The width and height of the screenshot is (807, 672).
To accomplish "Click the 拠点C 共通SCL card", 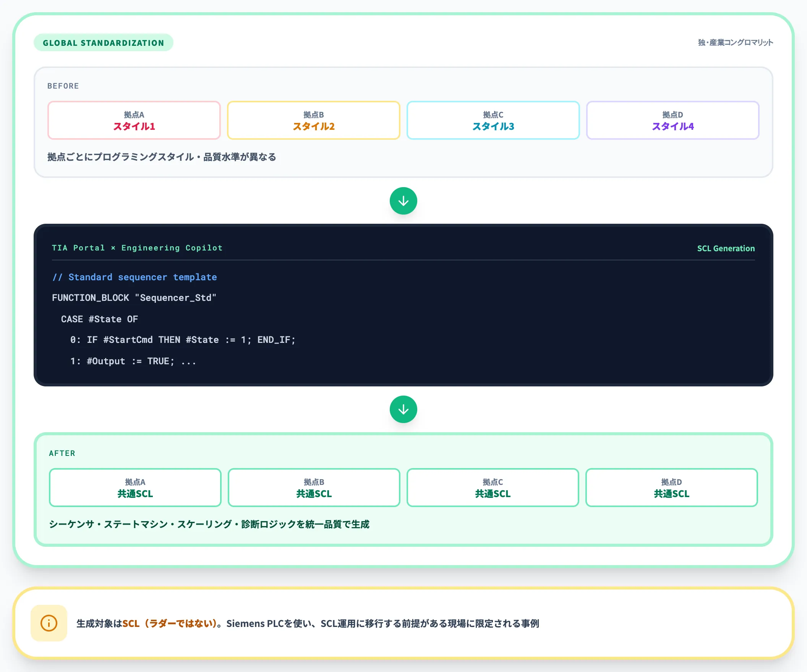I will [493, 487].
